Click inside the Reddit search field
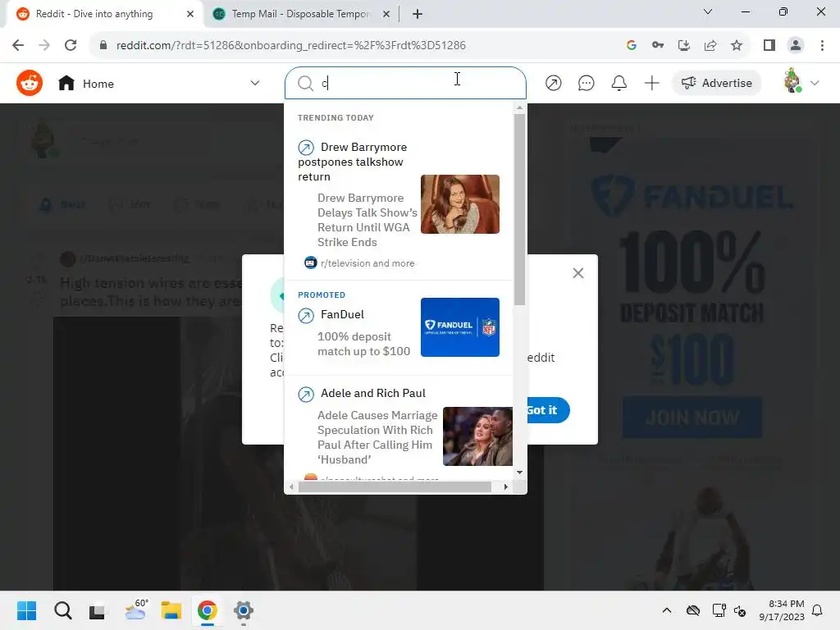Image resolution: width=840 pixels, height=630 pixels. pyautogui.click(x=405, y=83)
